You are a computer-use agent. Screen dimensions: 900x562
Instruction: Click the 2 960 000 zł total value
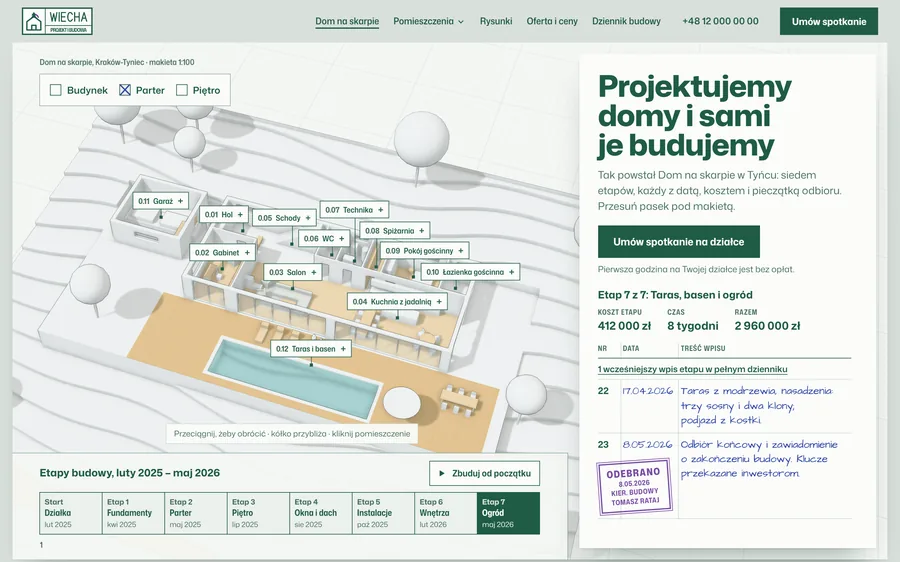[x=767, y=326]
